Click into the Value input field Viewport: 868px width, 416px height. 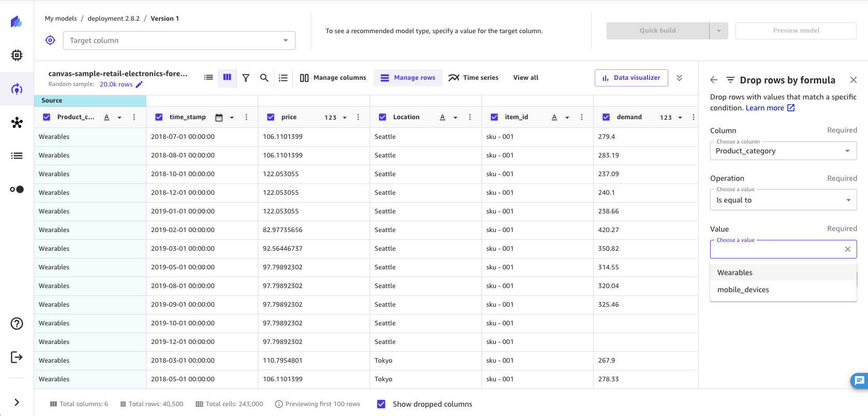coord(776,249)
